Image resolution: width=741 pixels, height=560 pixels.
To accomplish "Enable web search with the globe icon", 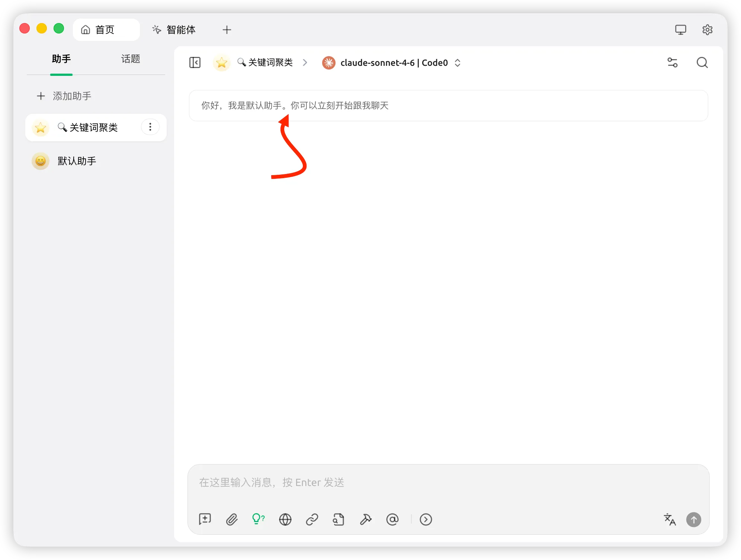I will (x=285, y=519).
